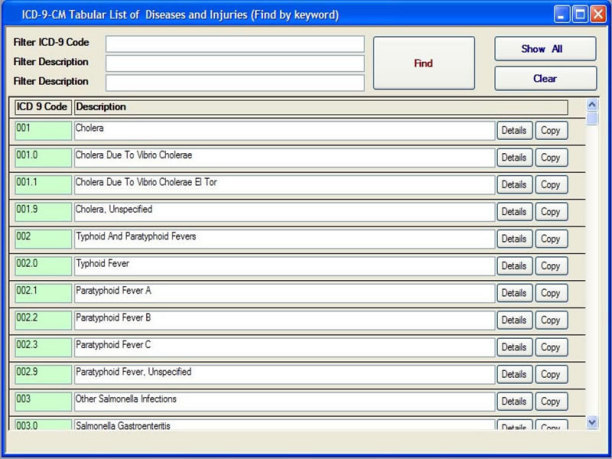This screenshot has width=612, height=459.
Task: Click the Find button
Action: coord(424,63)
